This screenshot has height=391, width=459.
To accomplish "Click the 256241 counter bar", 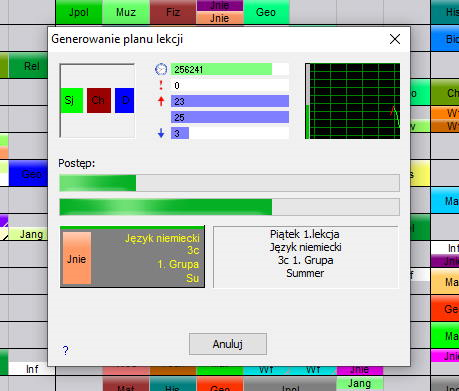I will point(230,69).
